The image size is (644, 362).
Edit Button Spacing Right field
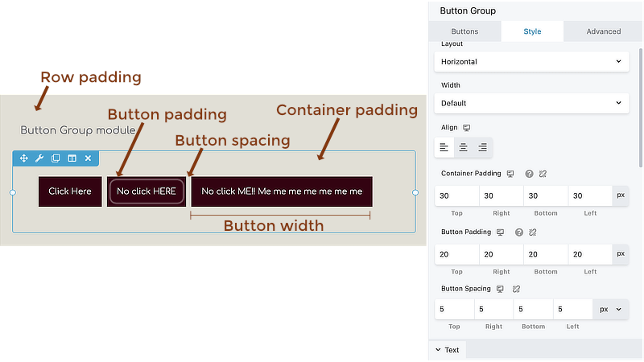pos(493,310)
